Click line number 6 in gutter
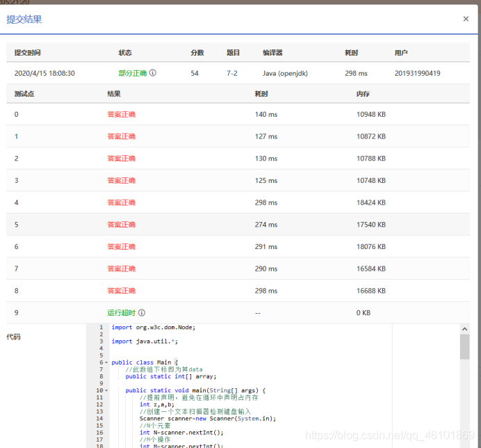The height and width of the screenshot is (448, 481). (x=101, y=362)
